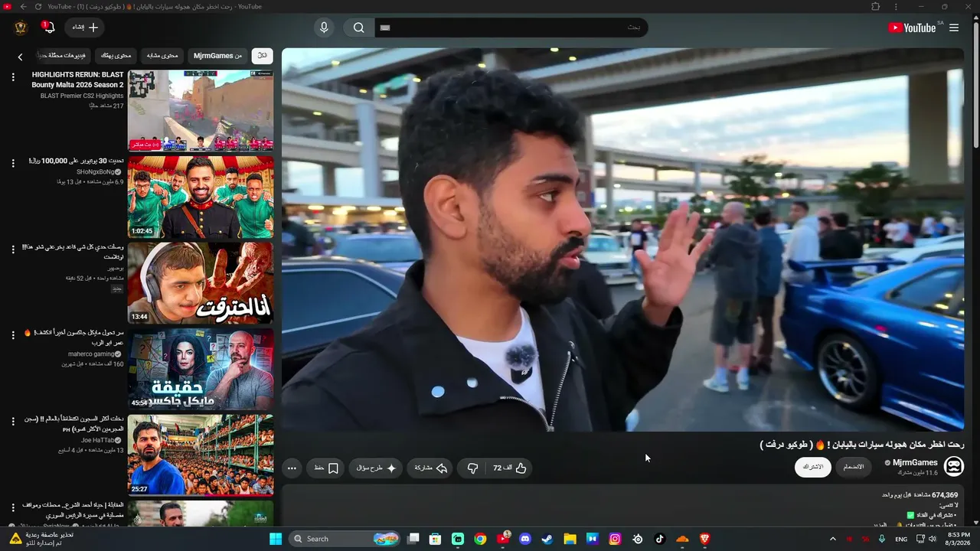Viewport: 980px width, 551px height.
Task: Share the video via مشاركة button
Action: point(431,468)
